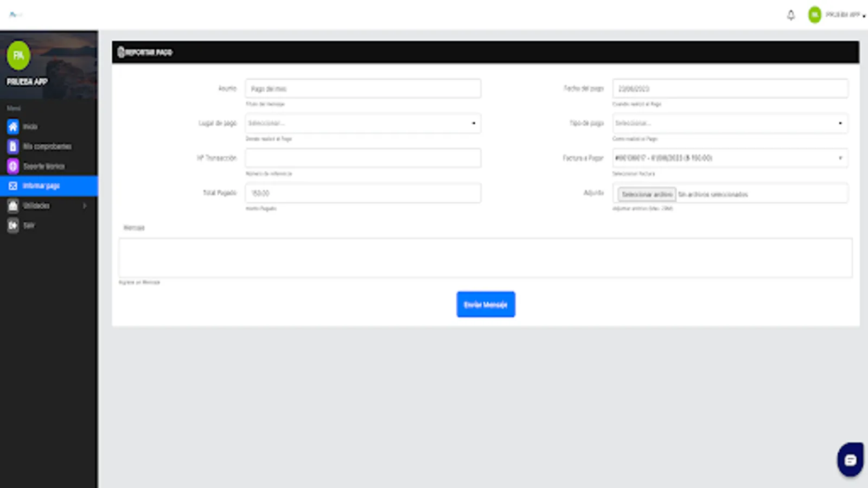
Task: Open the Tipo de pago dropdown
Action: 730,123
